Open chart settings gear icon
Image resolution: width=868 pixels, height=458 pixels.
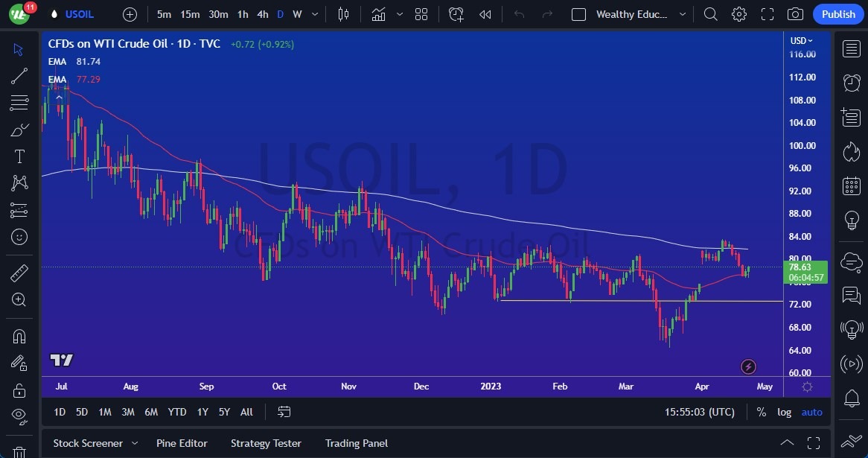tap(739, 14)
